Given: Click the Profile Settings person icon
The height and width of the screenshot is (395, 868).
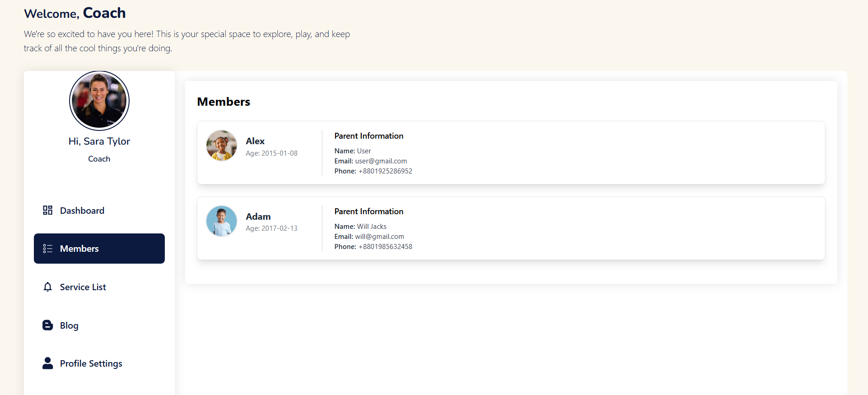Looking at the screenshot, I should 48,363.
